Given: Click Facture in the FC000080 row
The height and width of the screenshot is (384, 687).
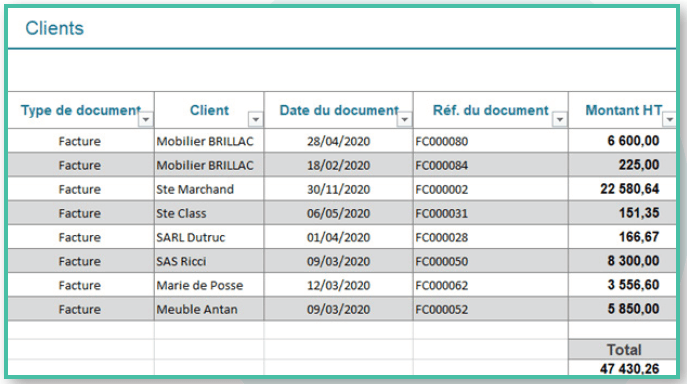Looking at the screenshot, I should tap(80, 141).
